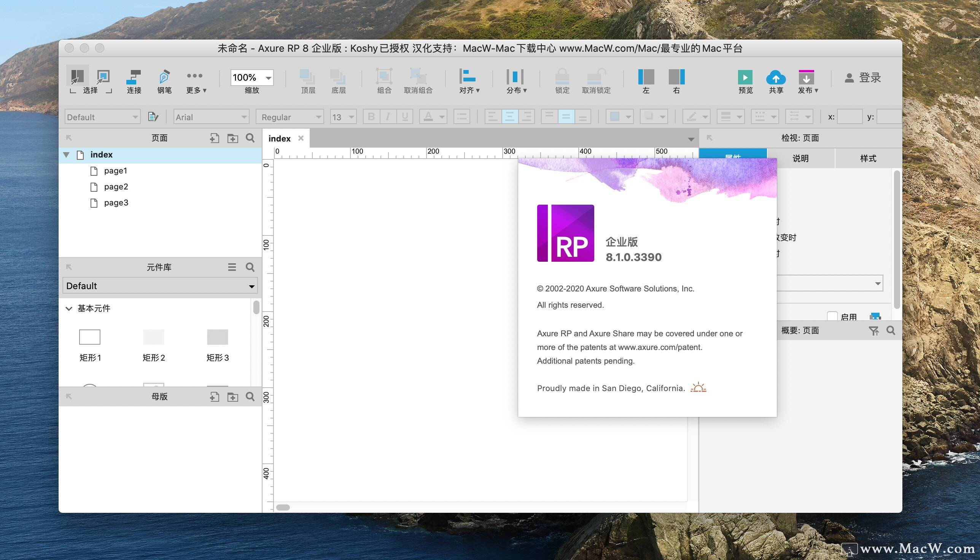Search the widget library (元件库)

pos(250,267)
